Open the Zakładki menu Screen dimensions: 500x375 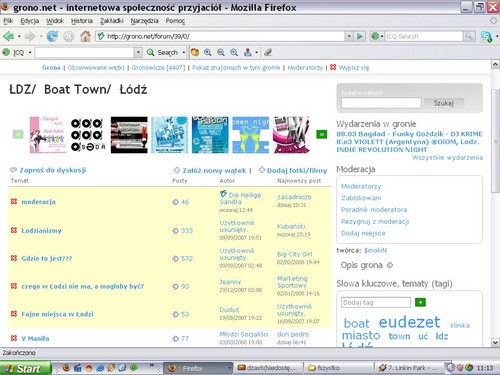(x=112, y=21)
